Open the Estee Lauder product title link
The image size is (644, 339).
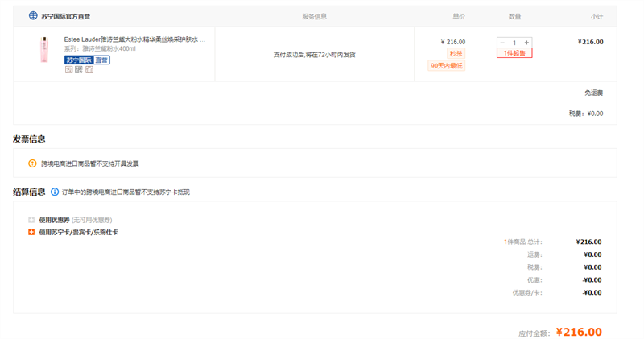point(134,39)
